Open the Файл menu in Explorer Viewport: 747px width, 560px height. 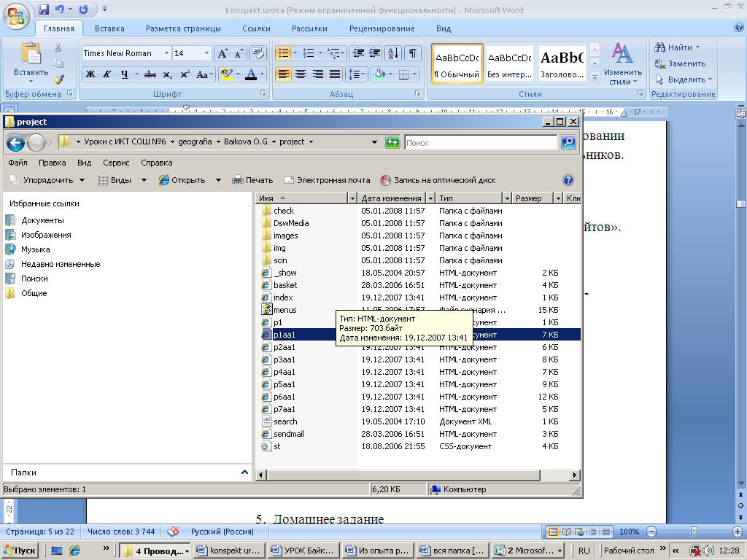18,163
